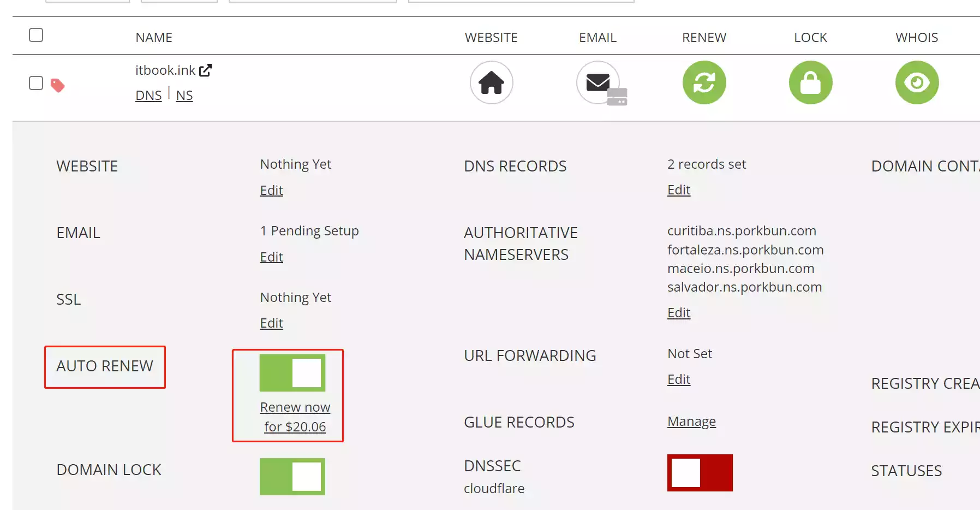Click the green renew arrows icon
Viewport: 980px width, 510px height.
[704, 82]
